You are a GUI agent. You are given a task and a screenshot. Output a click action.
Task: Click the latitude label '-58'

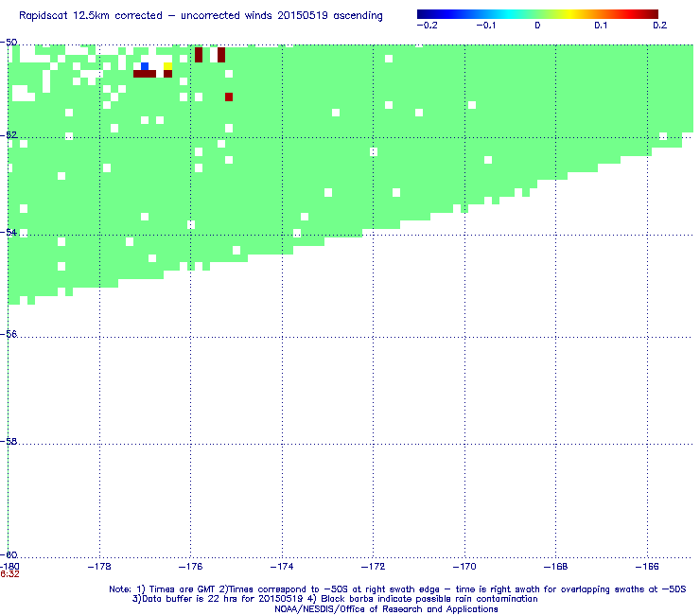tap(9, 441)
